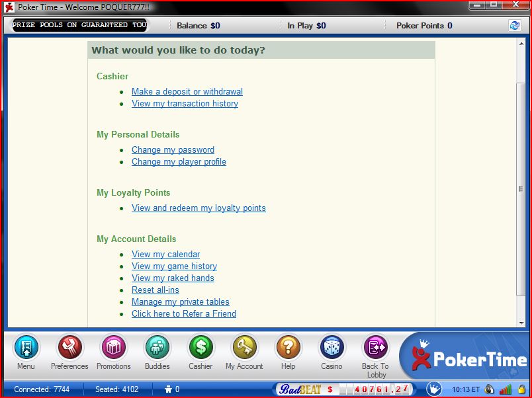Click Reset all-ins link

(155, 290)
